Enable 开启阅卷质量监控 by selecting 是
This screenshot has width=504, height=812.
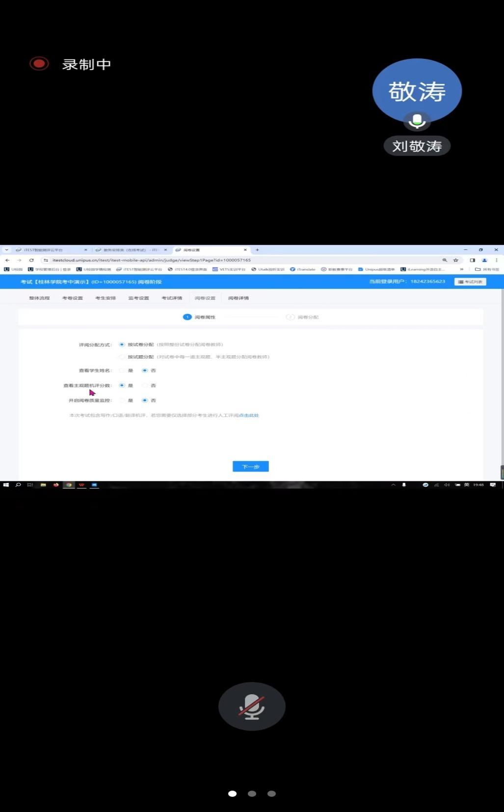click(x=122, y=400)
